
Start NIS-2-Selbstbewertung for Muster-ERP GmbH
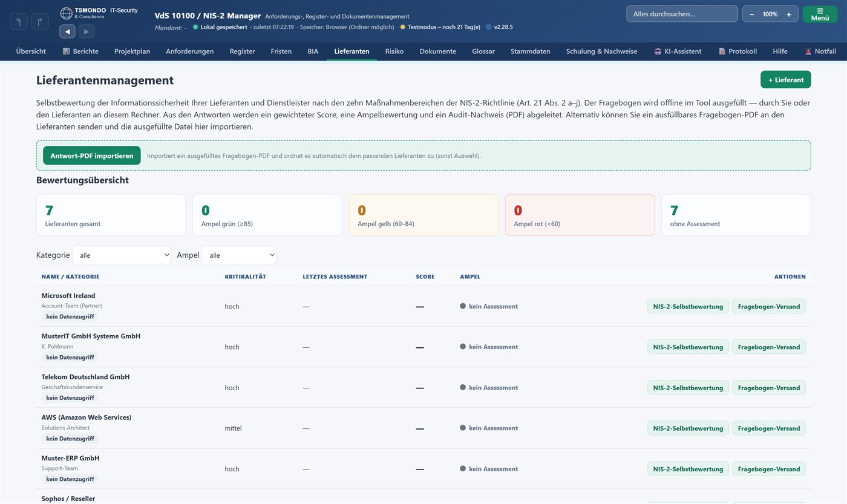pyautogui.click(x=688, y=469)
